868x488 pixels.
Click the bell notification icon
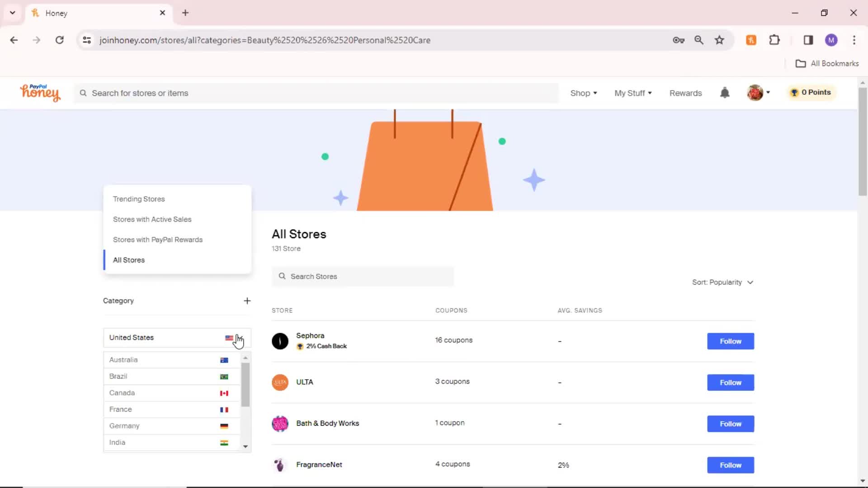(725, 92)
